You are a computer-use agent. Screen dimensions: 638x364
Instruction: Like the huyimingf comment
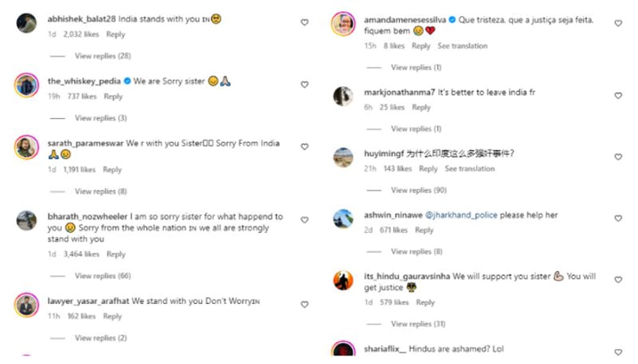tap(618, 157)
